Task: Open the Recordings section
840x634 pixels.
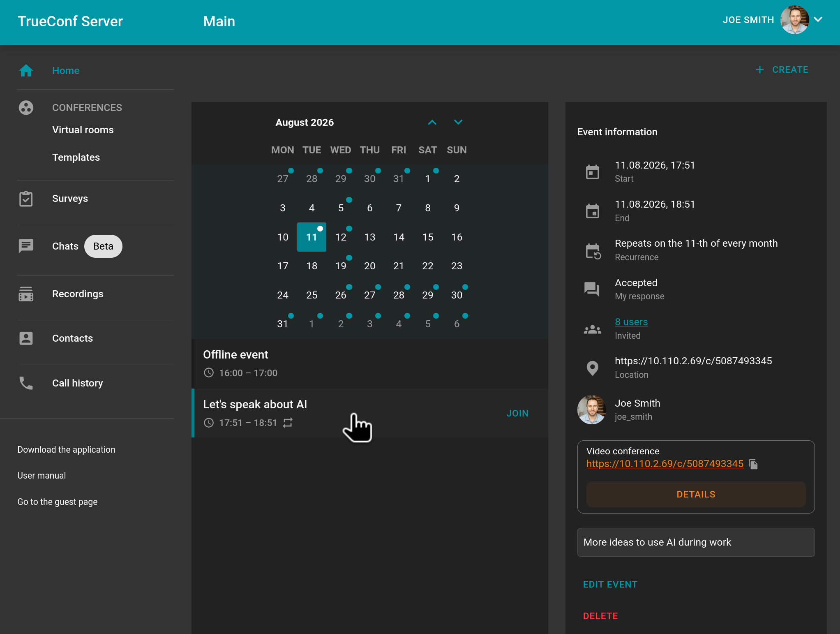Action: (x=78, y=294)
